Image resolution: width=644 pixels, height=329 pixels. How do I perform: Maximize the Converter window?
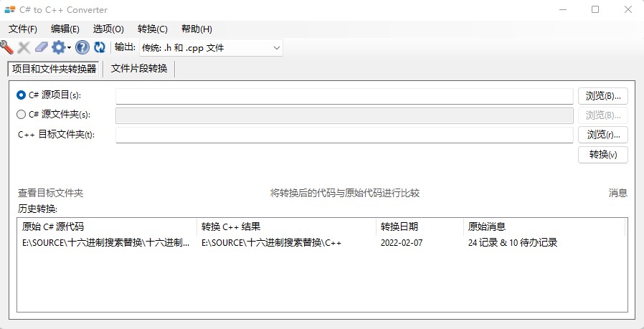pos(595,9)
